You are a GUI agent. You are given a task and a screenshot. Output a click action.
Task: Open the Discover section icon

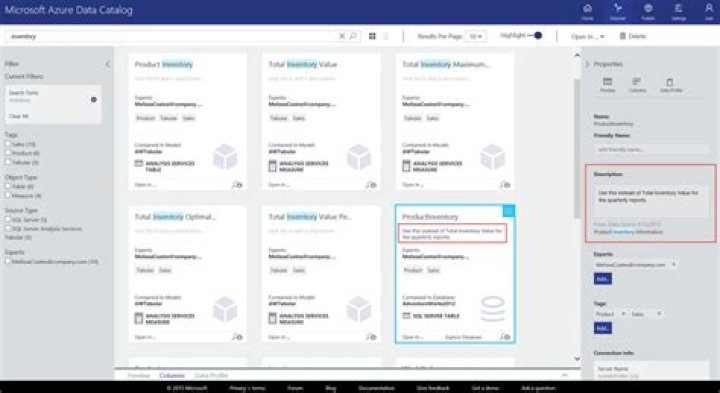(x=618, y=8)
